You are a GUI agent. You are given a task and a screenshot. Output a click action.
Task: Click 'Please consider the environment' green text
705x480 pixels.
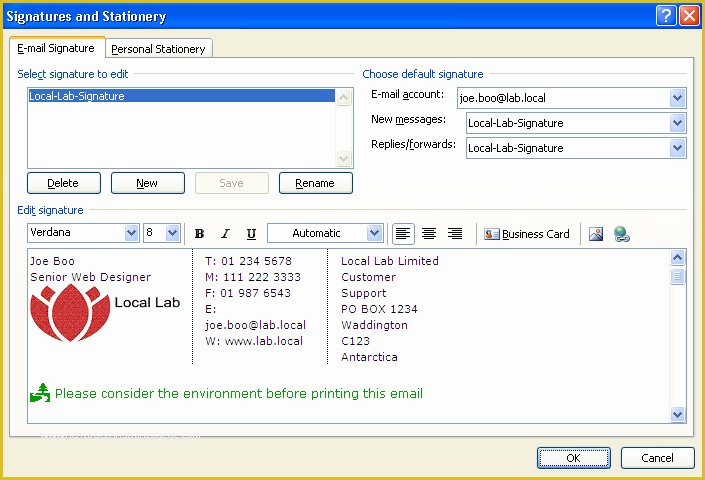[239, 394]
